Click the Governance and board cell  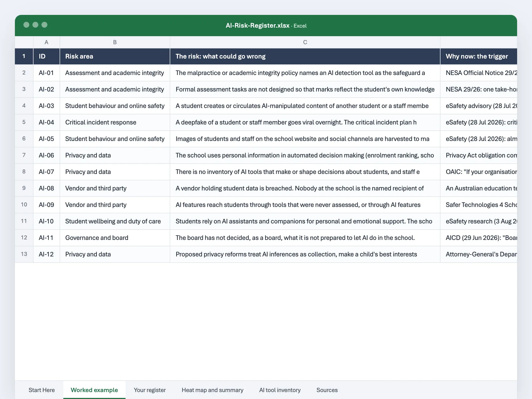click(x=115, y=238)
